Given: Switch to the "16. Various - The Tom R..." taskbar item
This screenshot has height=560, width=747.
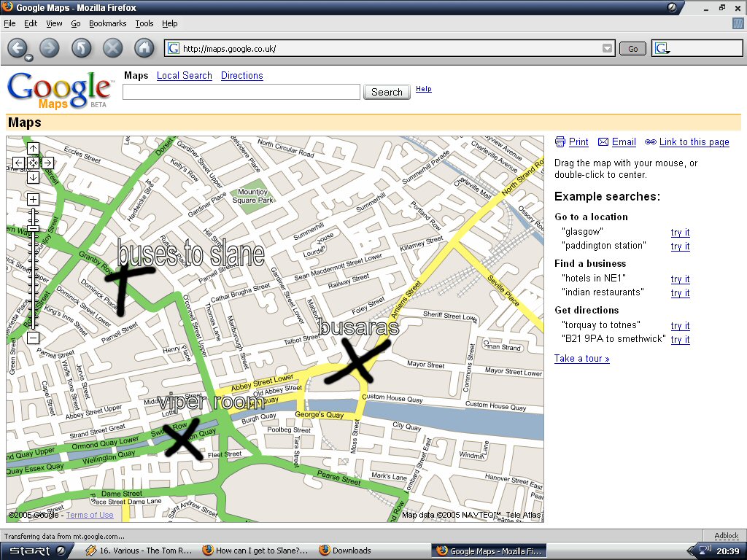Looking at the screenshot, I should click(x=139, y=551).
